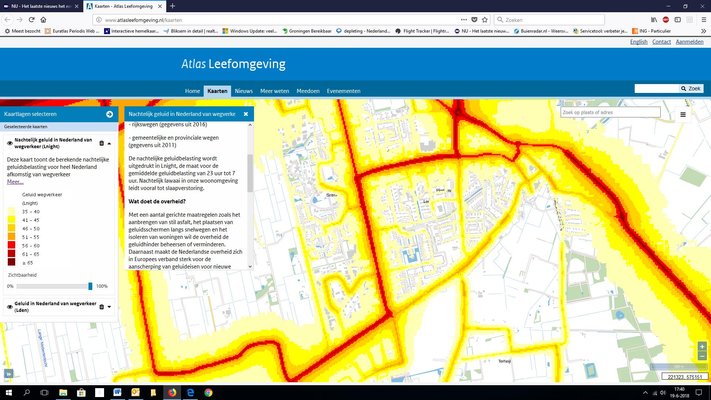This screenshot has height=400, width=711.
Task: Click the Aanmelden login link
Action: [x=689, y=42]
